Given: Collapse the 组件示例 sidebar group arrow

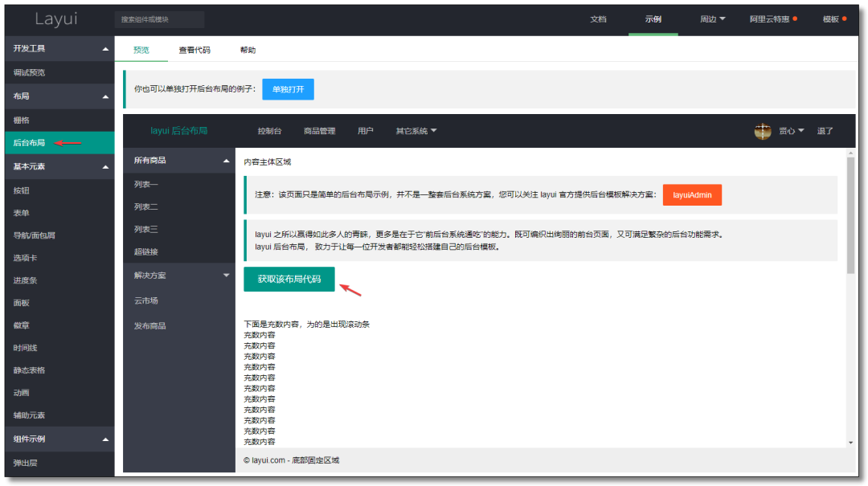Looking at the screenshot, I should (105, 439).
